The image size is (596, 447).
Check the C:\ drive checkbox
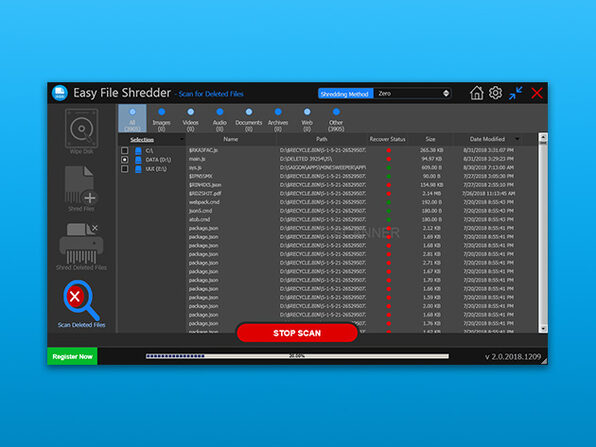click(x=124, y=150)
